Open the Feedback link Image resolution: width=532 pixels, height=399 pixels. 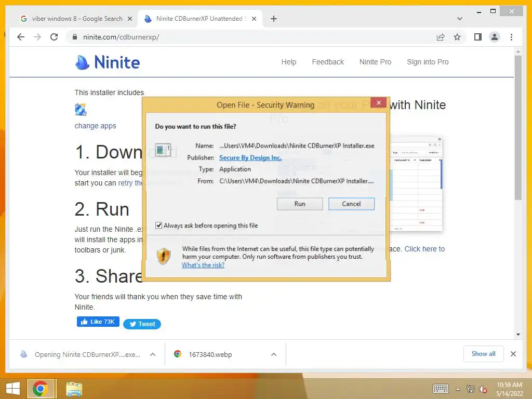[328, 62]
